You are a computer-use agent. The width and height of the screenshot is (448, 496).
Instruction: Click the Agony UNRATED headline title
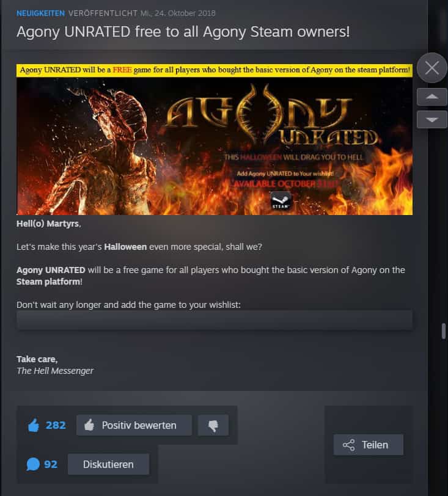click(183, 32)
